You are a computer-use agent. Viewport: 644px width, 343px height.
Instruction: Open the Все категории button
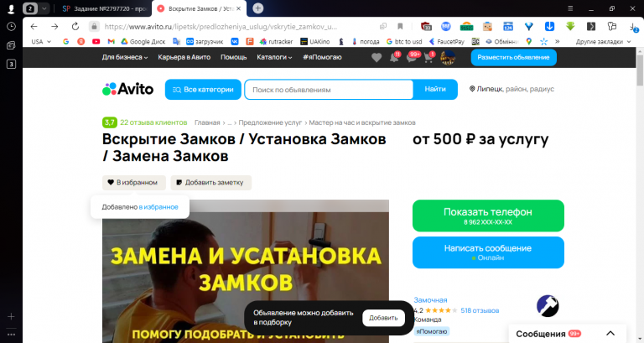point(203,90)
